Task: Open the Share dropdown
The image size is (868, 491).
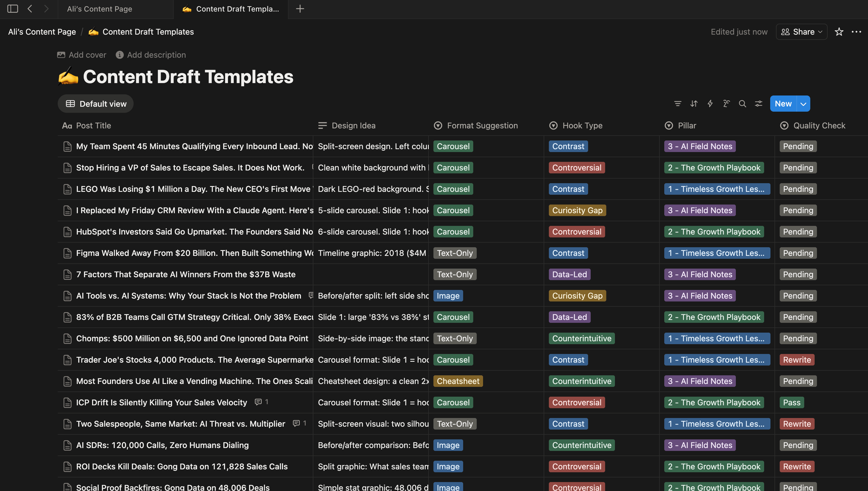Action: coord(801,32)
